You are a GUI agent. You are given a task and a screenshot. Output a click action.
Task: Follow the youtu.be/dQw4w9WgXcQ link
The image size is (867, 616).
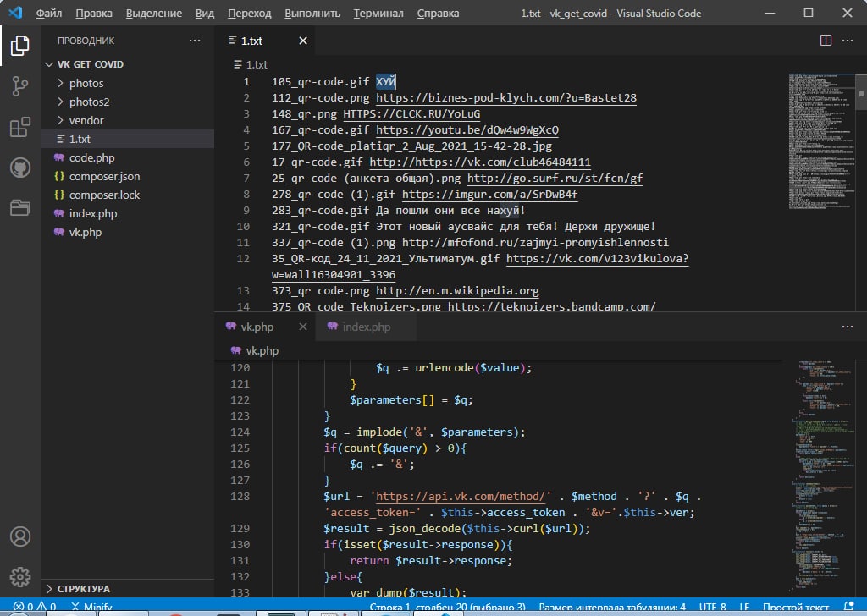pyautogui.click(x=467, y=129)
